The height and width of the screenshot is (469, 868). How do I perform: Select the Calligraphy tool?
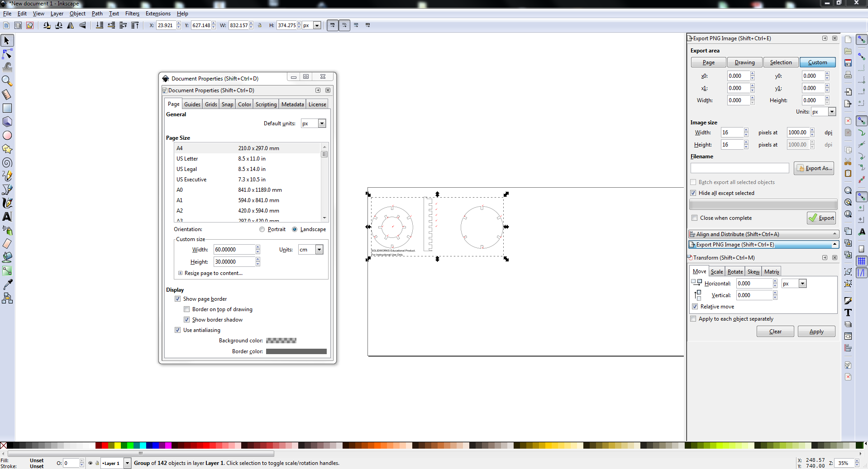tap(7, 203)
